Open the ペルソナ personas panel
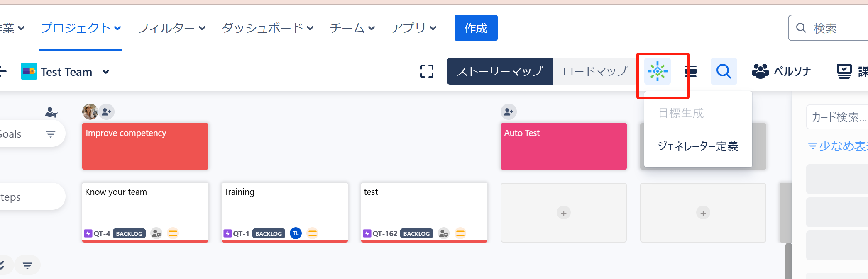The height and width of the screenshot is (279, 868). 781,71
